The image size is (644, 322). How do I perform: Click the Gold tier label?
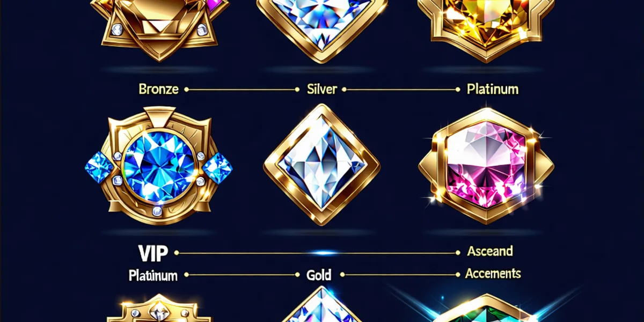(x=319, y=275)
